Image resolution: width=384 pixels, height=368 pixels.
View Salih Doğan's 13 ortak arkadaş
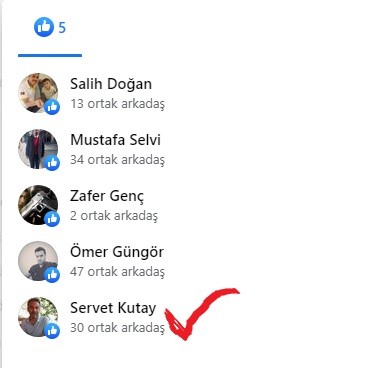(x=117, y=104)
